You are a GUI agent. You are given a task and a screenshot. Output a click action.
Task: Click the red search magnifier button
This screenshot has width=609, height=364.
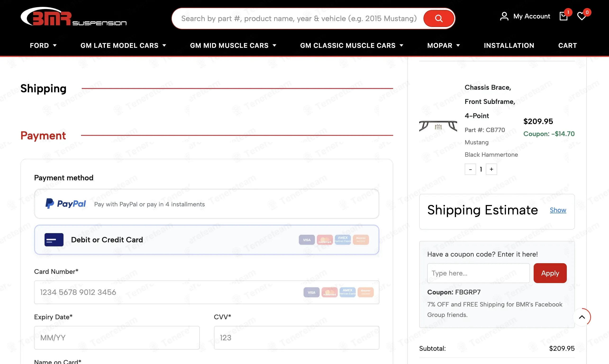(x=439, y=18)
